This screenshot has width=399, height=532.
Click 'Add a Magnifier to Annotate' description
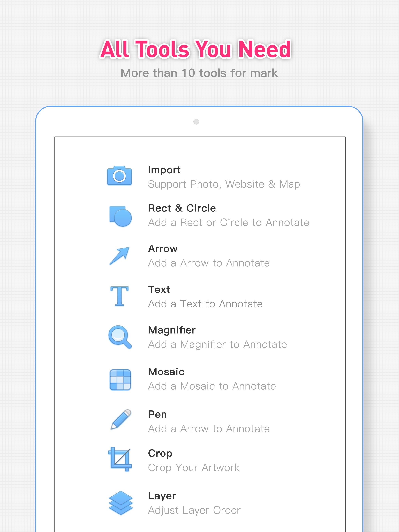pyautogui.click(x=218, y=344)
